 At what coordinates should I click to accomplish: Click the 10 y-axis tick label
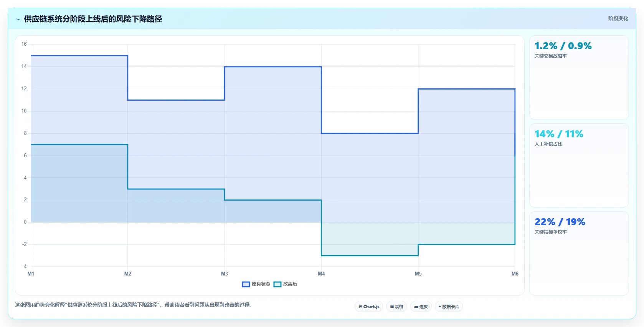click(x=24, y=111)
